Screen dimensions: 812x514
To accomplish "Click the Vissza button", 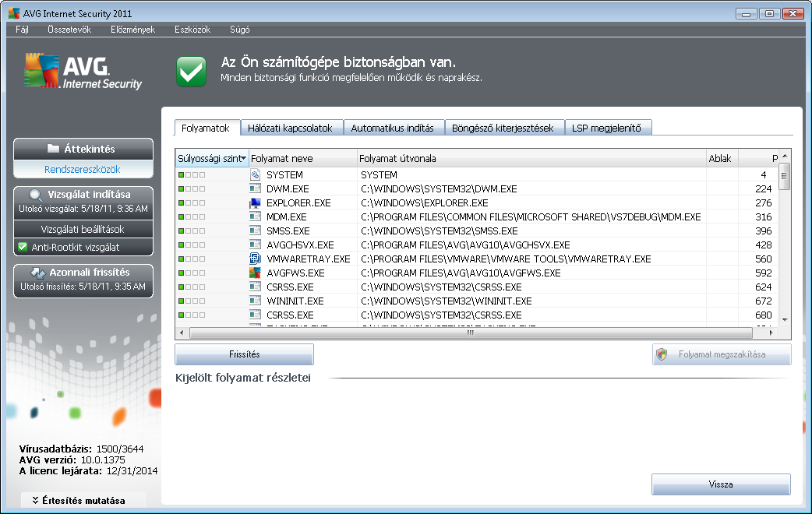I will click(x=721, y=484).
